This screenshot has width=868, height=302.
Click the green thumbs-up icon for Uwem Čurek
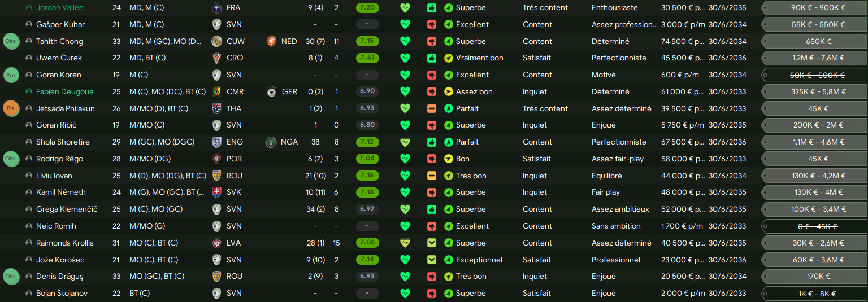(x=432, y=58)
